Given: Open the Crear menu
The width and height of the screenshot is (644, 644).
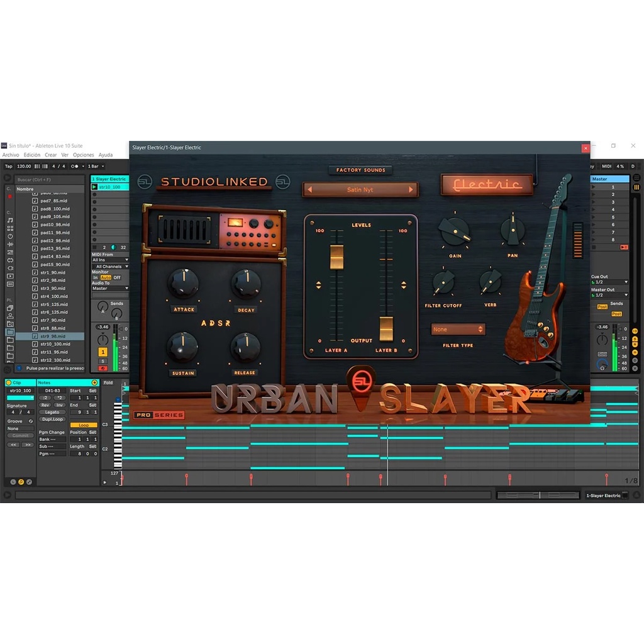Looking at the screenshot, I should coord(50,155).
